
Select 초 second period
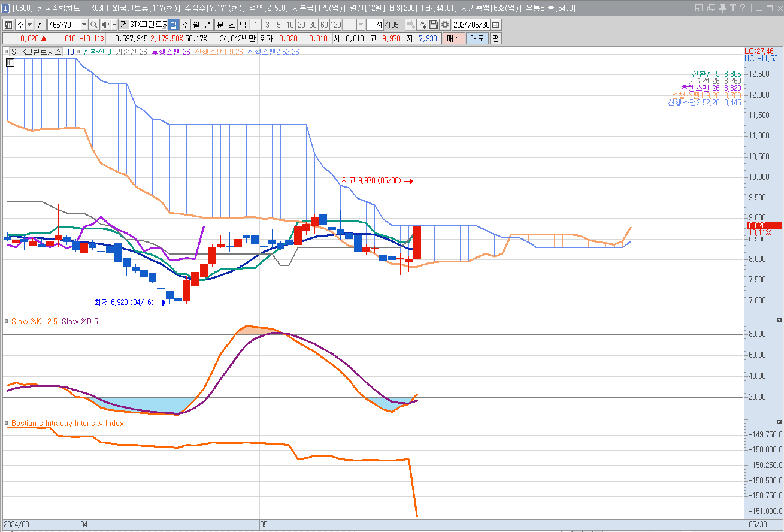231,25
